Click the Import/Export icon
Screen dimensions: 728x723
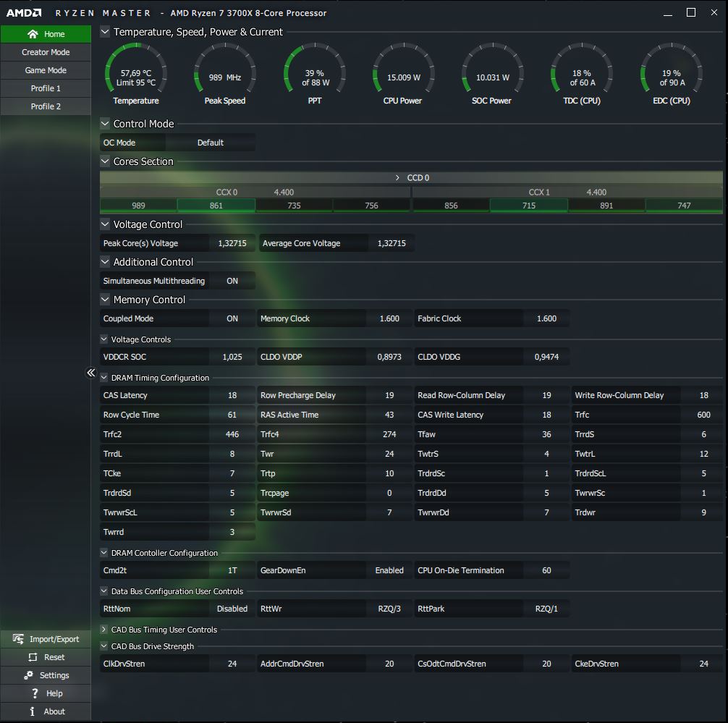click(18, 639)
